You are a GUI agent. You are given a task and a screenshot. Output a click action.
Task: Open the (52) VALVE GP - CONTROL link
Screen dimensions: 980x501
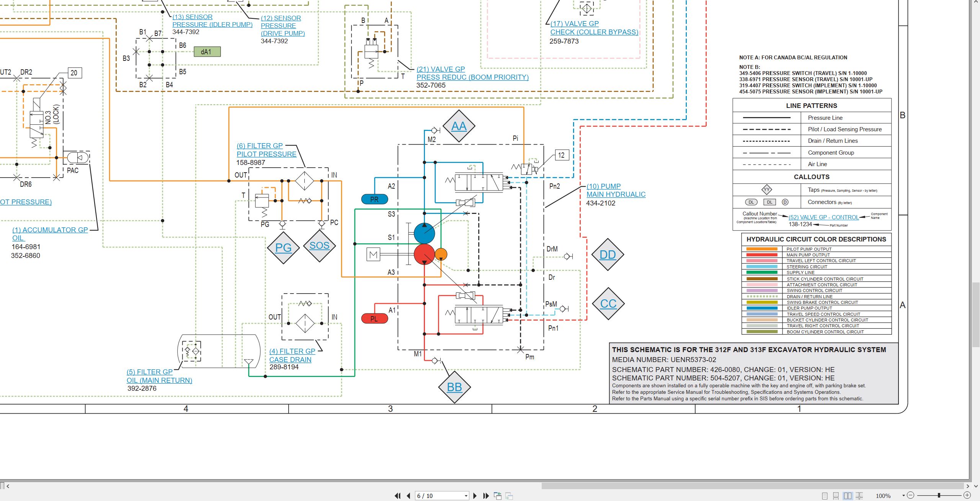823,217
